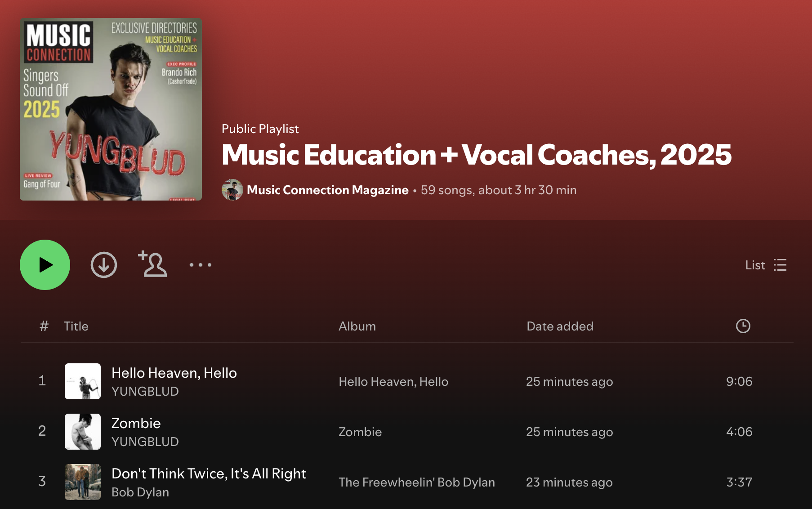Click the # column header
The height and width of the screenshot is (509, 812).
pyautogui.click(x=44, y=326)
